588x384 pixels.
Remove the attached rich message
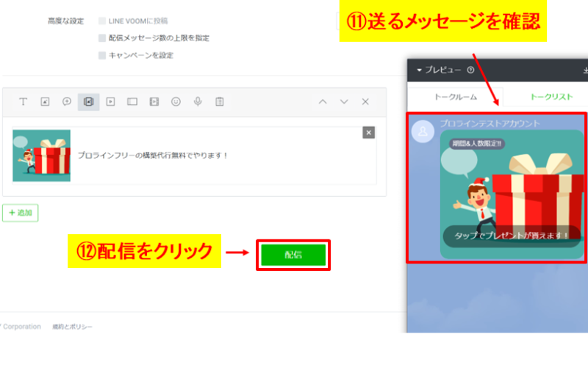[369, 133]
